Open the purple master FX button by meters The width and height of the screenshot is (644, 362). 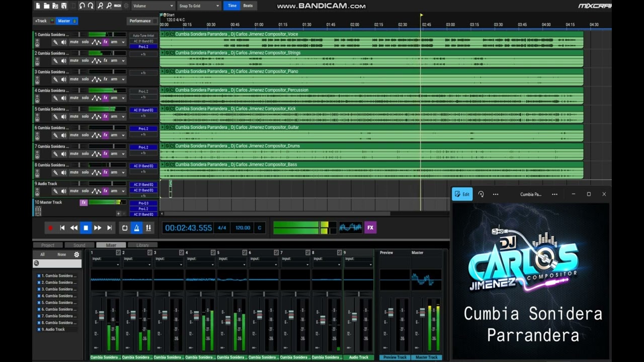370,228
